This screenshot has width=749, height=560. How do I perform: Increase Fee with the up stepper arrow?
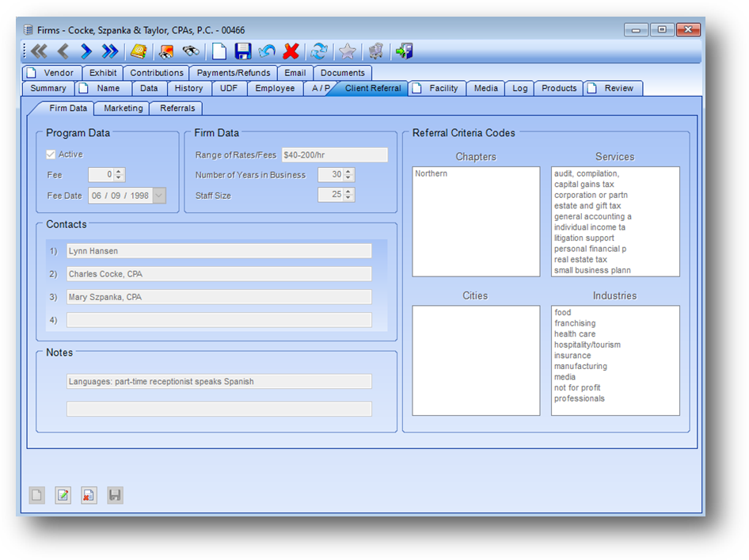pyautogui.click(x=119, y=171)
